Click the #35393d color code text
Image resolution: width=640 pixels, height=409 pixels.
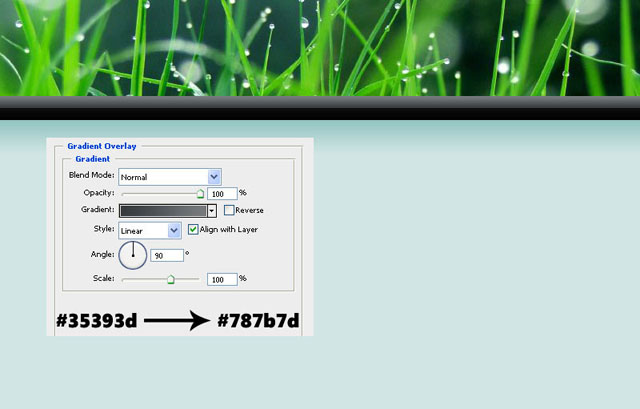point(97,321)
